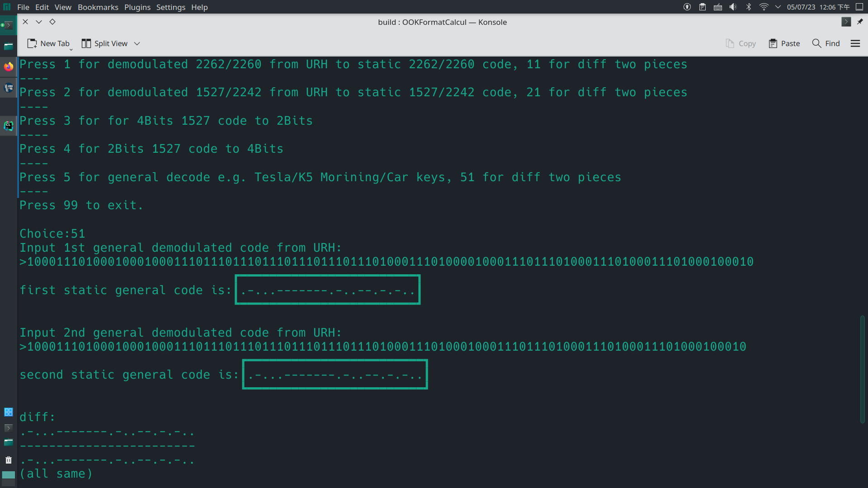868x488 pixels.
Task: Click the Split View icon
Action: pos(86,43)
